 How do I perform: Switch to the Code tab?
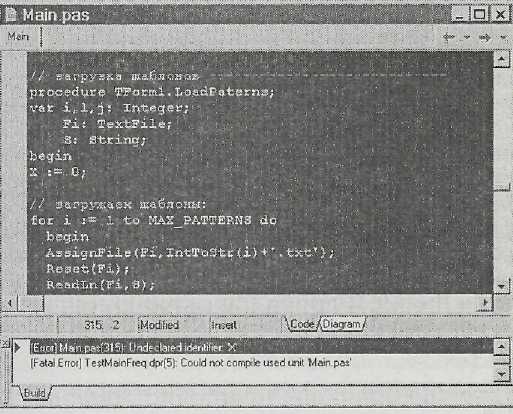point(302,324)
